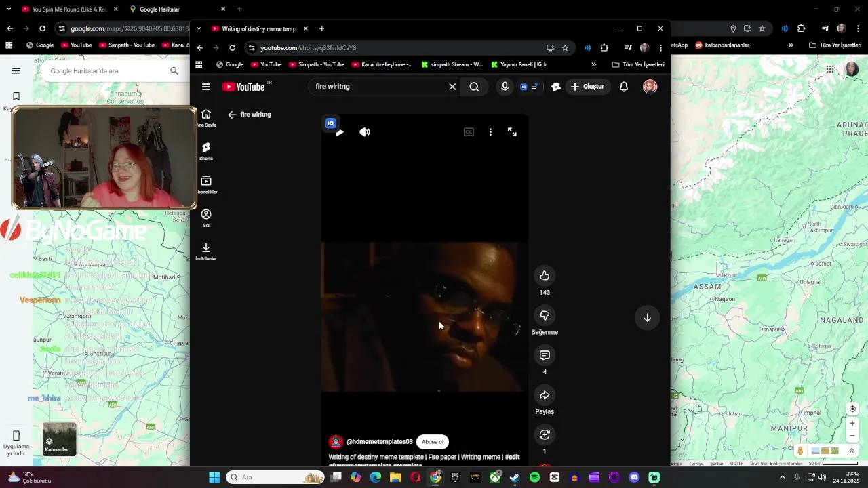Open İndirilenler downloads in sidebar
The height and width of the screenshot is (488, 868).
206,251
